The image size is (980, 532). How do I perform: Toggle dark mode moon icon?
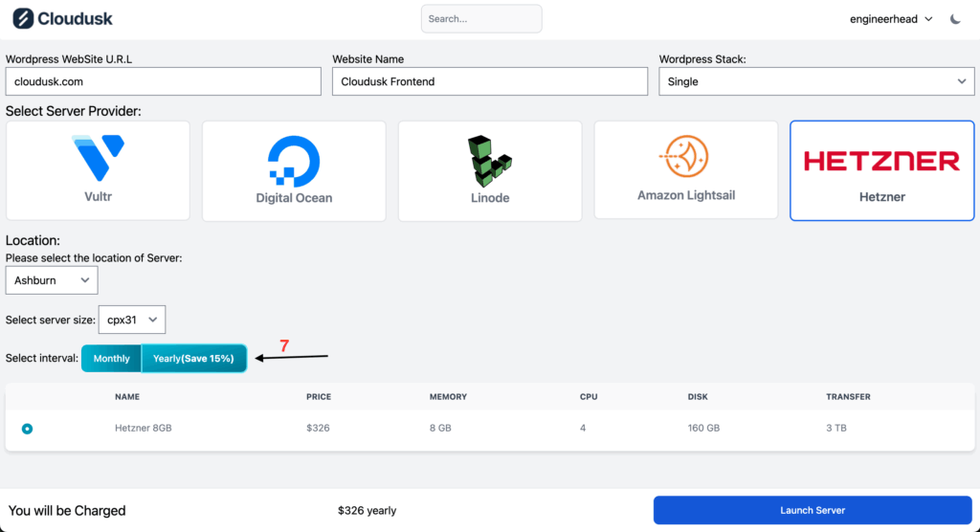(x=955, y=19)
